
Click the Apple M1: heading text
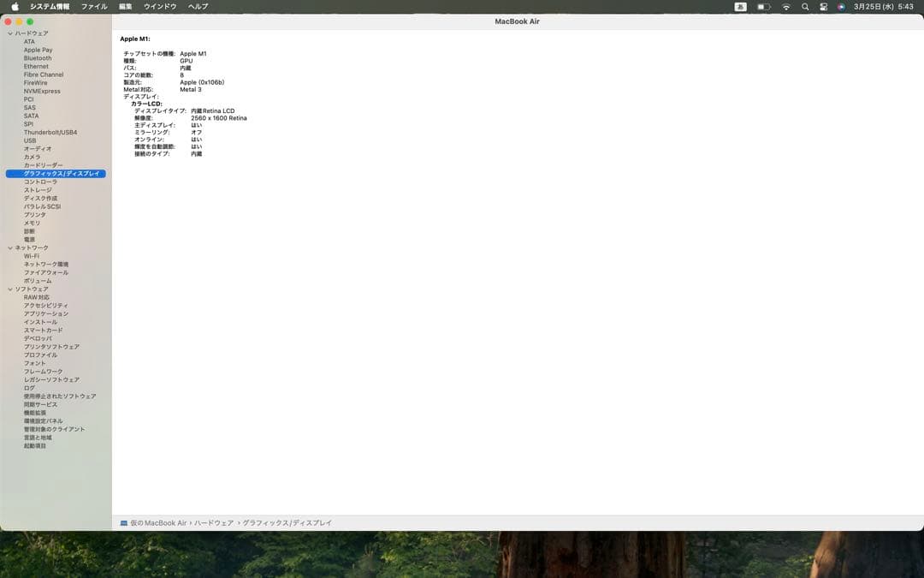click(135, 39)
